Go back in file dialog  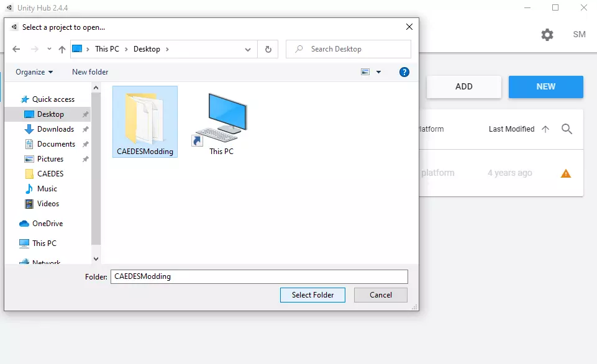pos(16,49)
